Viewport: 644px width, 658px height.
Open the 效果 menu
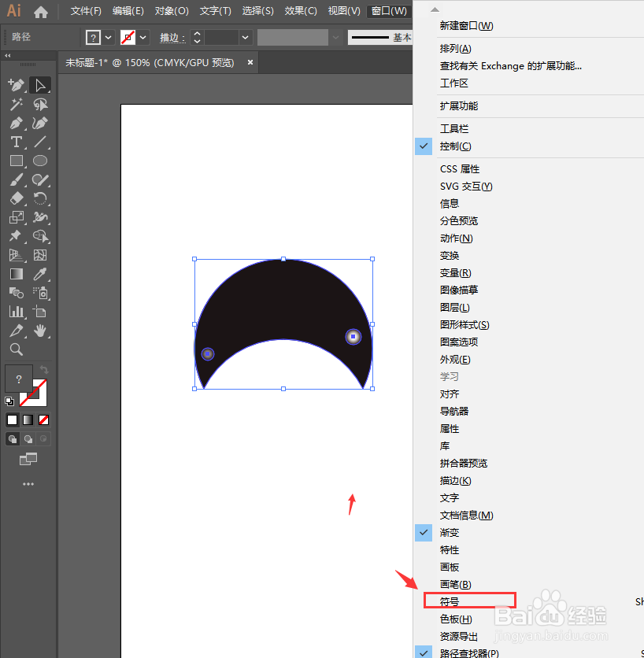point(305,10)
